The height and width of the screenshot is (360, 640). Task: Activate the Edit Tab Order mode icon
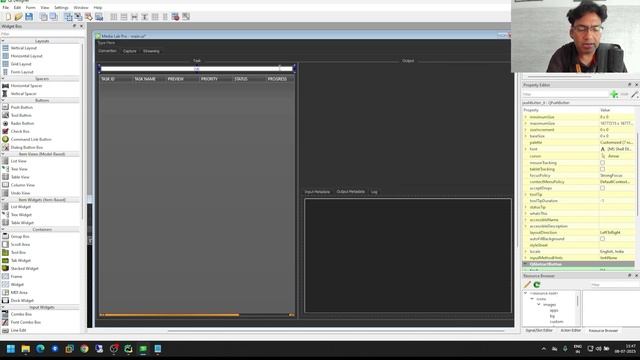point(99,17)
